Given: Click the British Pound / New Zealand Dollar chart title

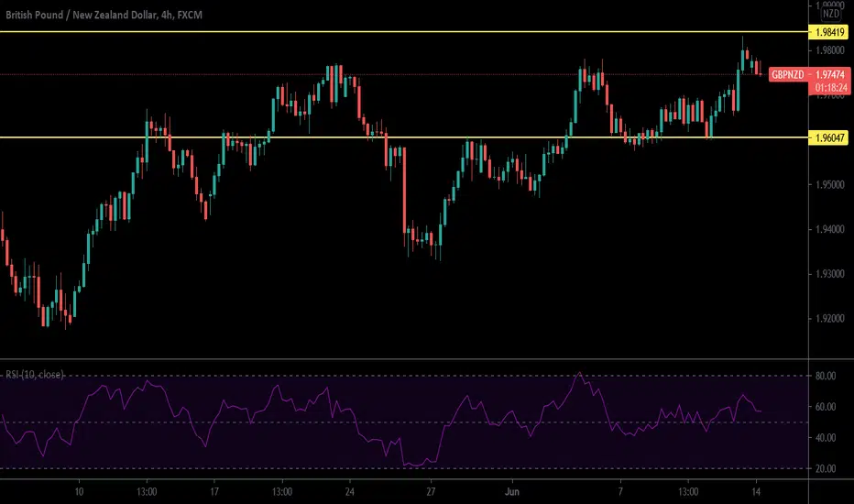Looking at the screenshot, I should [x=104, y=15].
